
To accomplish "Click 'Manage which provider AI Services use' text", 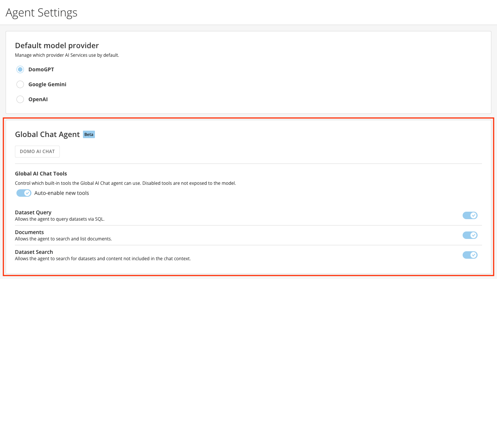I will (x=67, y=55).
